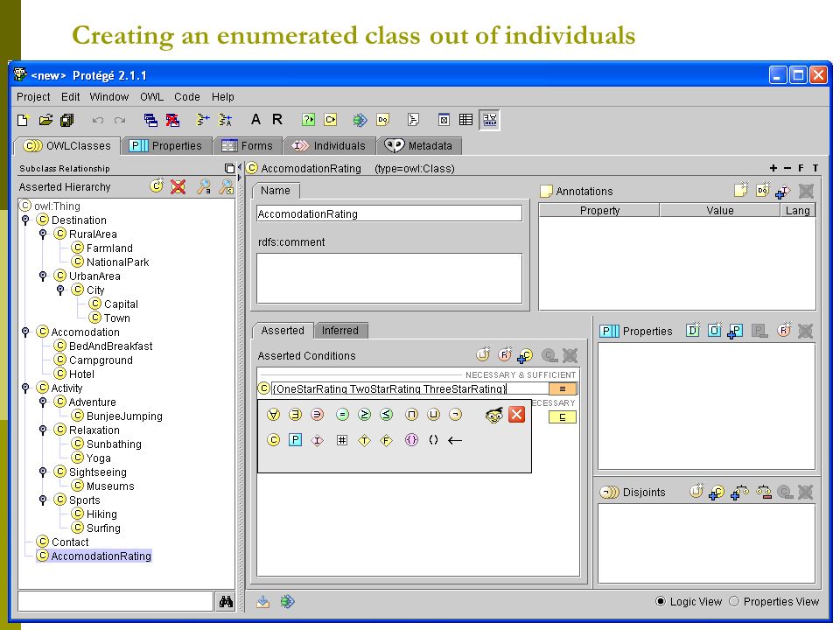Select the Properties View radio button
Viewport: 840px width, 630px height.
[x=734, y=601]
